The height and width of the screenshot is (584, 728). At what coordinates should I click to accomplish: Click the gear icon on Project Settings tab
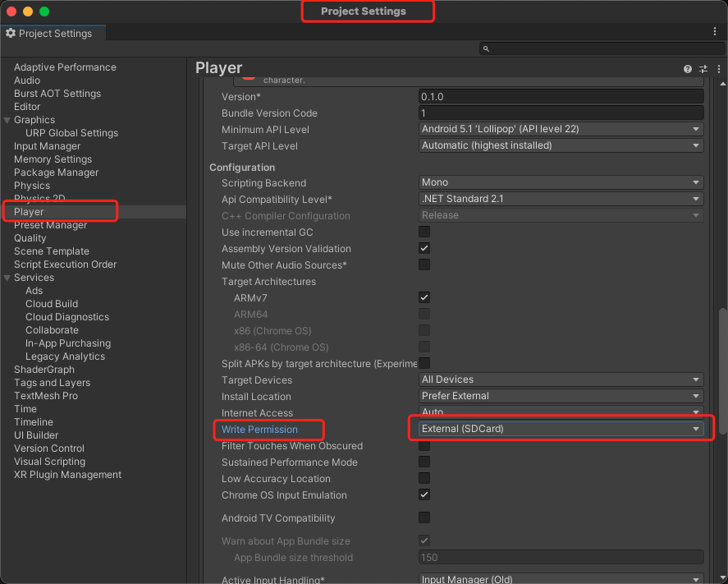(11, 34)
